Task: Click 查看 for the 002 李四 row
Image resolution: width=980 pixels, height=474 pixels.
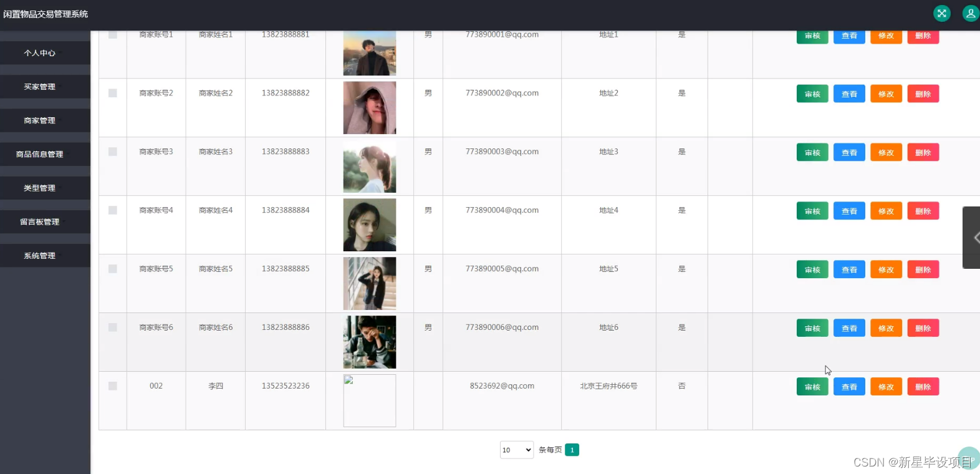Action: (x=849, y=387)
